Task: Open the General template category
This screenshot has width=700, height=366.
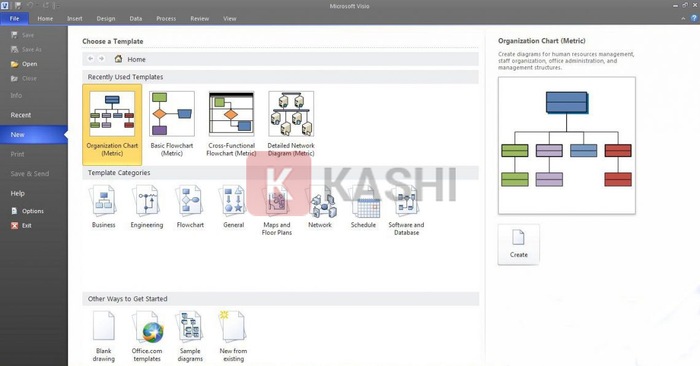Action: pos(233,207)
